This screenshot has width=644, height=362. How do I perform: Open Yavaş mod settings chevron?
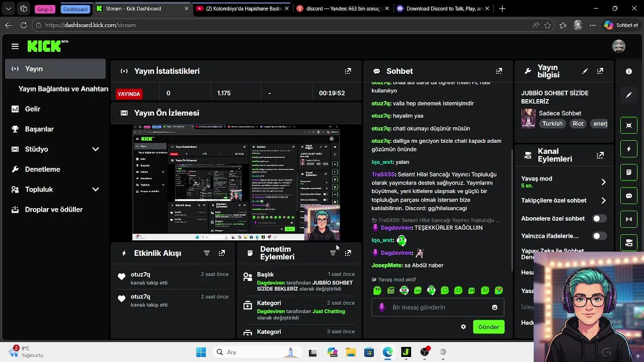pyautogui.click(x=603, y=182)
